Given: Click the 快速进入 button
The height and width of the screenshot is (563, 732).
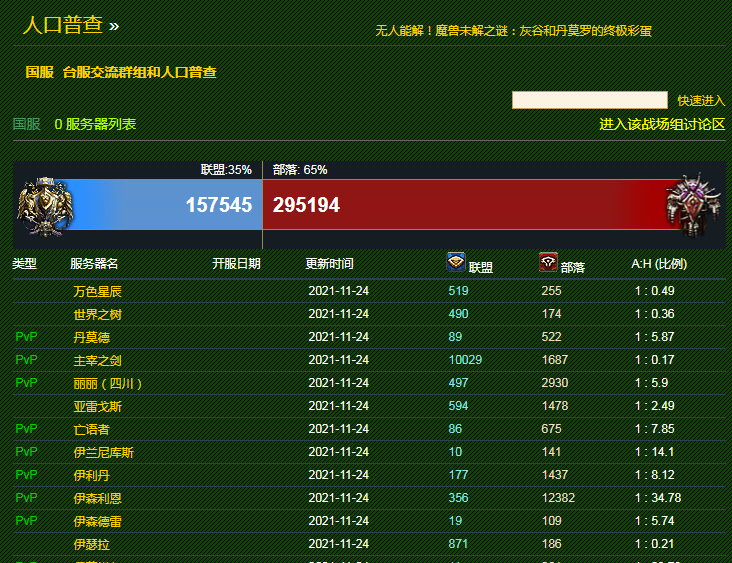Looking at the screenshot, I should click(701, 100).
